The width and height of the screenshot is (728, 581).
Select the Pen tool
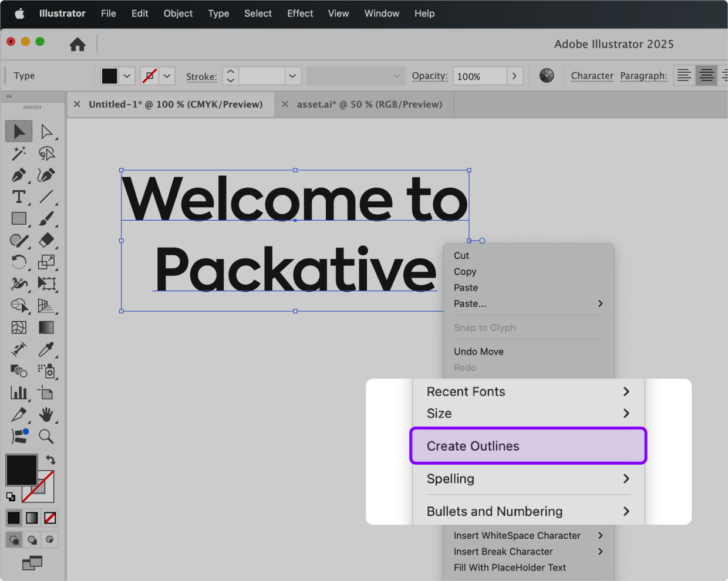18,175
